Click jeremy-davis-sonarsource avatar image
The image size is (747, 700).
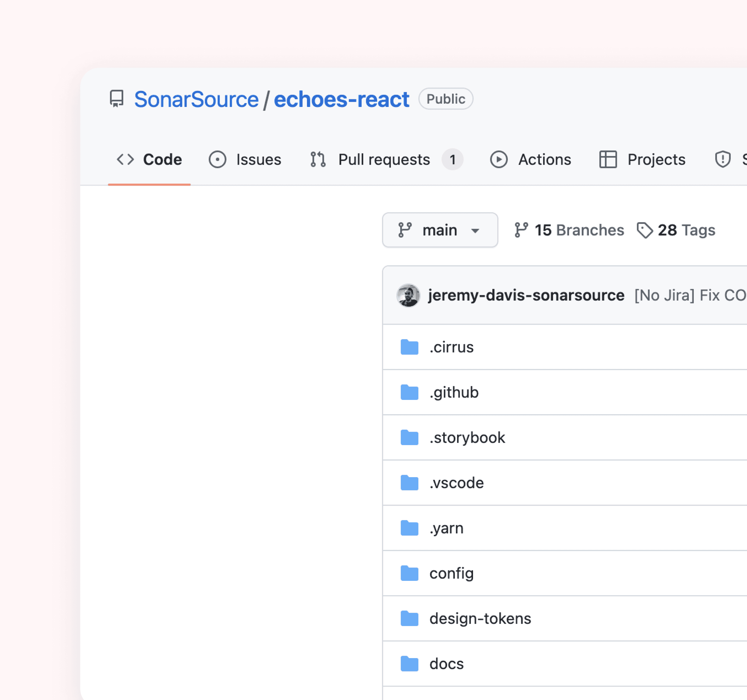408,295
